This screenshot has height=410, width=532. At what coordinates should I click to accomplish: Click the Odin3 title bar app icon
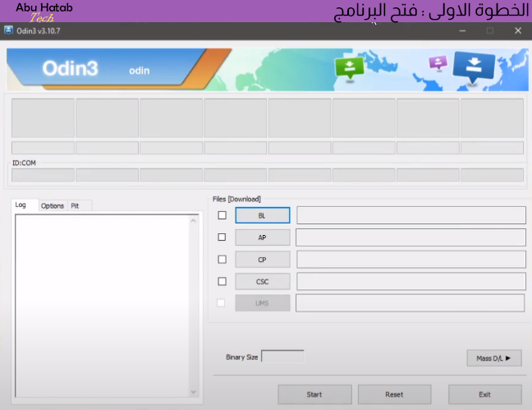pyautogui.click(x=8, y=30)
